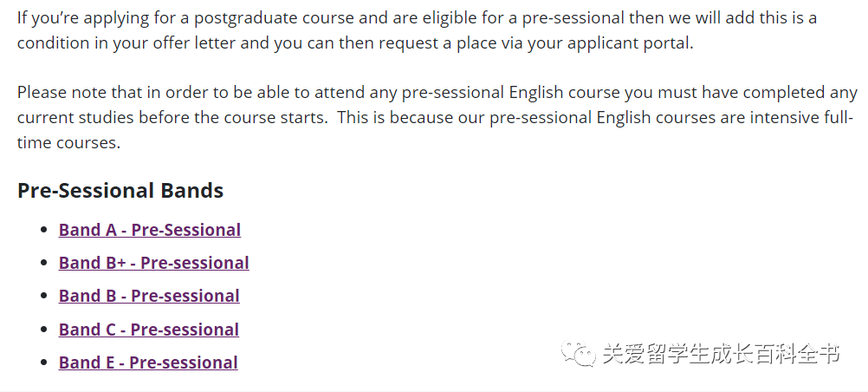Click the WeChat logo in the watermark

[578, 354]
